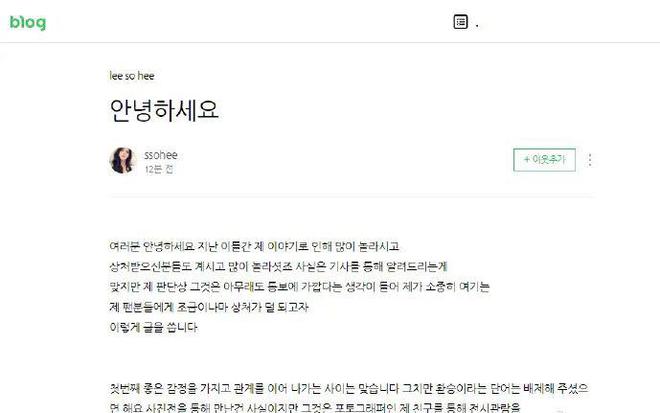660x413 pixels.
Task: Click the +이웃추가 button
Action: click(544, 160)
